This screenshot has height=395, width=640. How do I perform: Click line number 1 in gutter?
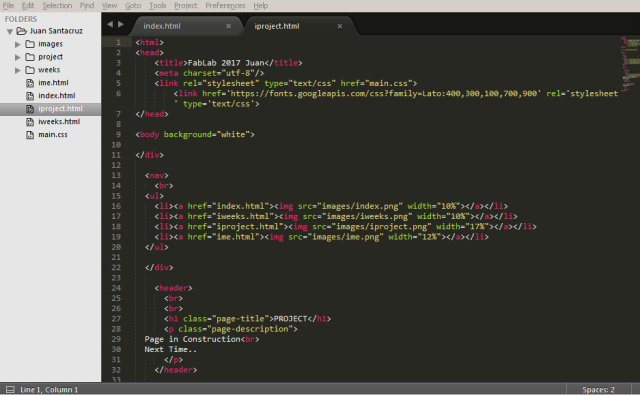[x=118, y=42]
